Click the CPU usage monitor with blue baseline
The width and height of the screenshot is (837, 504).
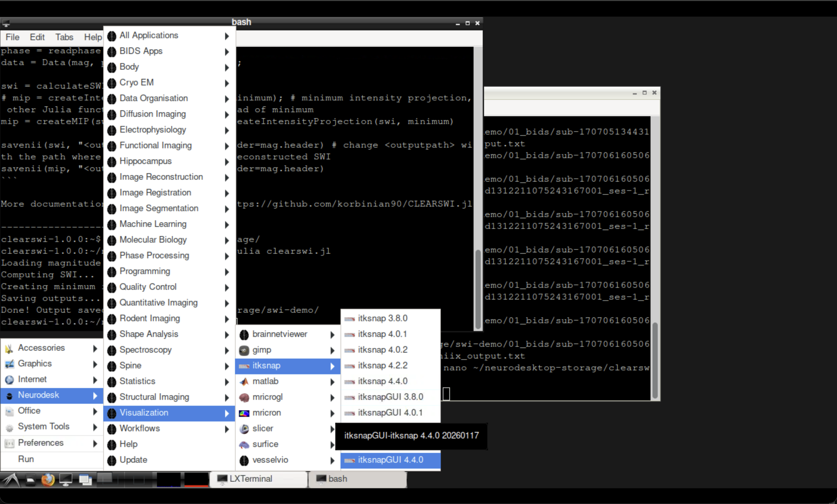(169, 479)
